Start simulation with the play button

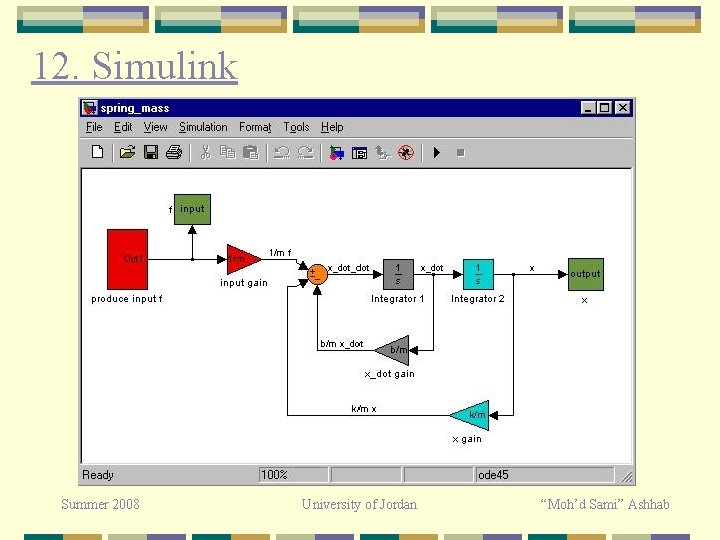(x=437, y=152)
